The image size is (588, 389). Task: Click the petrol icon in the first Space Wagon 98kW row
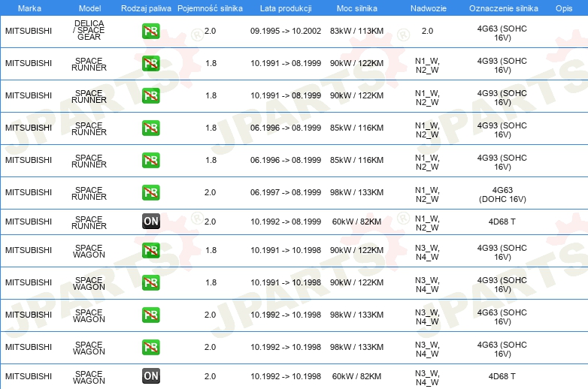click(x=150, y=315)
